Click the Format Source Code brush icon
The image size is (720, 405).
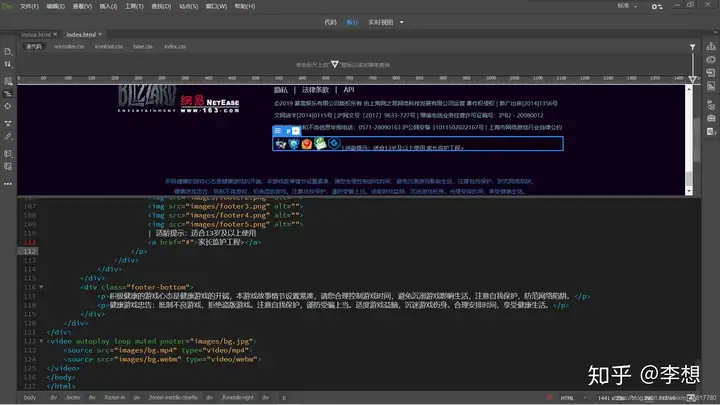(8, 136)
